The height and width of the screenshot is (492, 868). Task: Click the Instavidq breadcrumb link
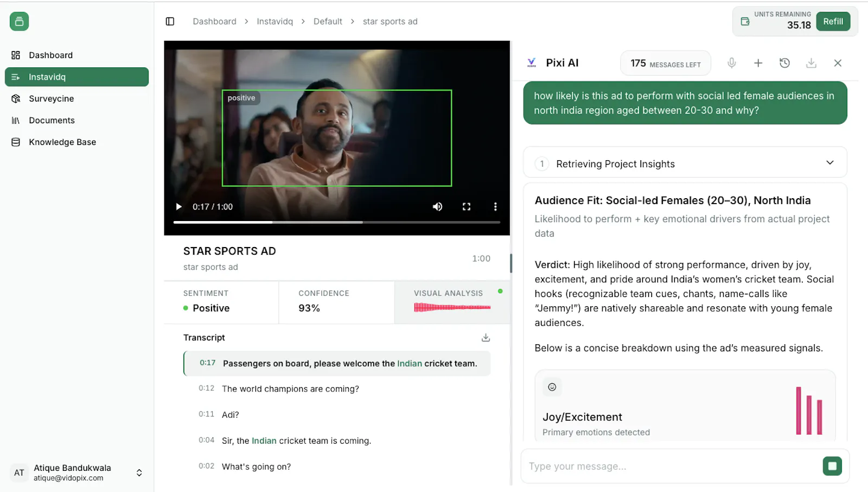tap(275, 21)
